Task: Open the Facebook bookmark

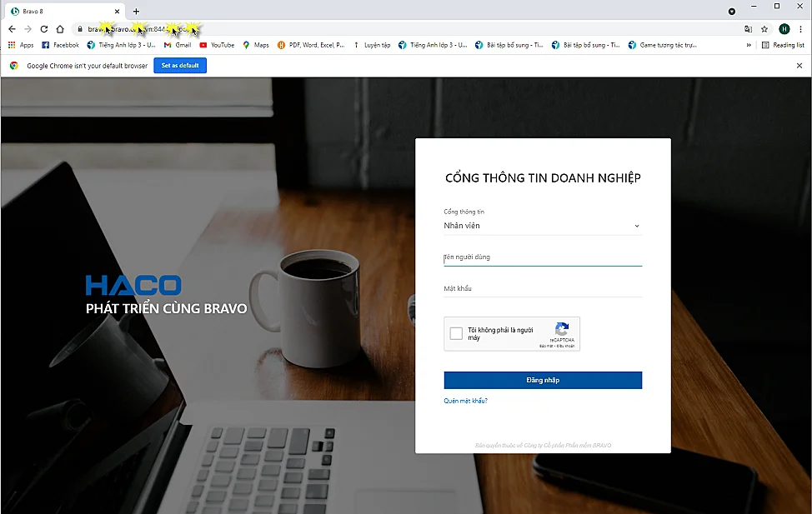Action: (x=60, y=45)
